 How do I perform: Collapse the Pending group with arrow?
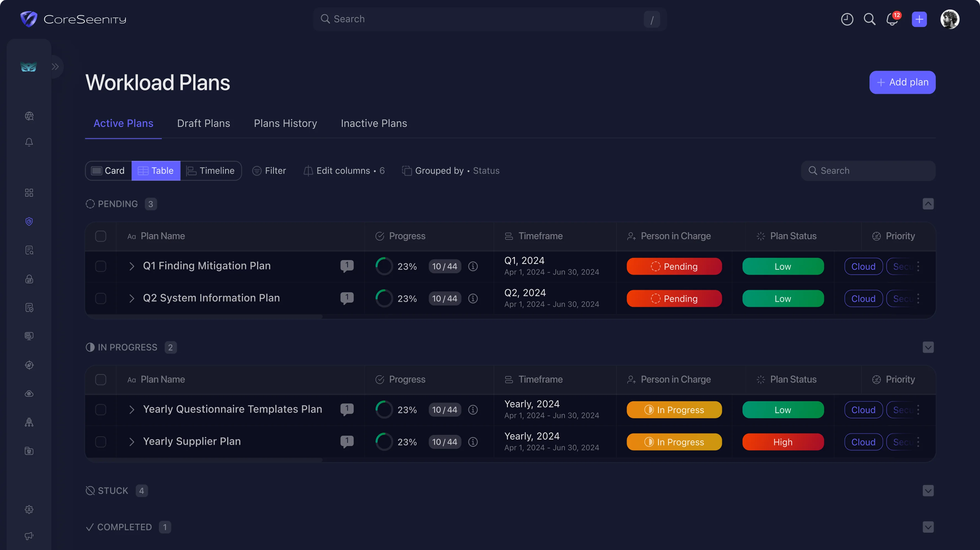tap(928, 204)
